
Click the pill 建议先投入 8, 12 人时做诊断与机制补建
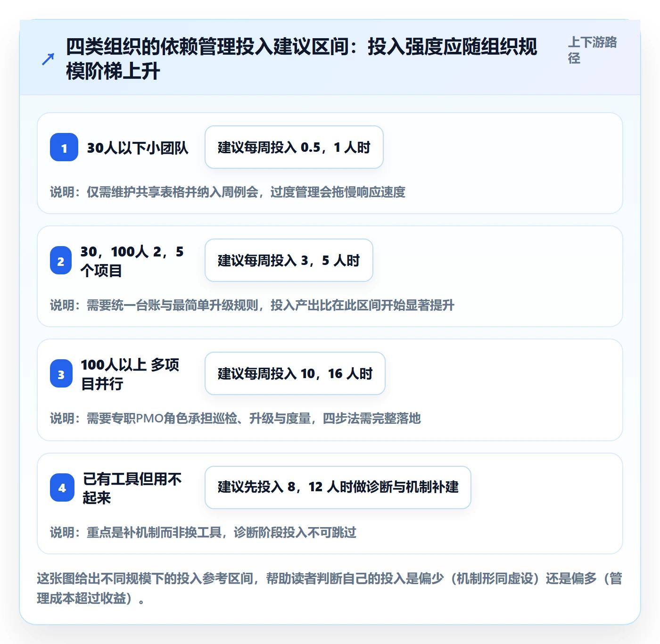coord(338,487)
